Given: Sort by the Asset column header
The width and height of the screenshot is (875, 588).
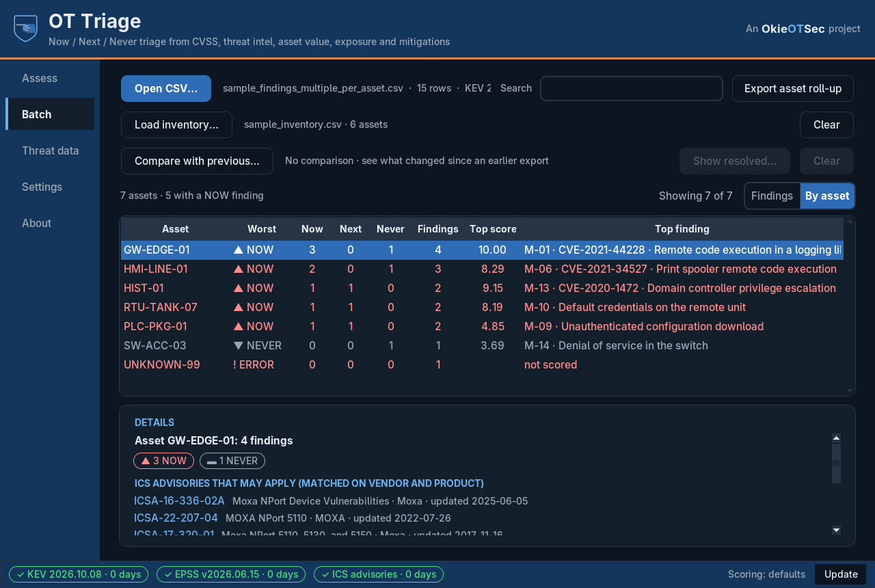Looking at the screenshot, I should [x=175, y=229].
